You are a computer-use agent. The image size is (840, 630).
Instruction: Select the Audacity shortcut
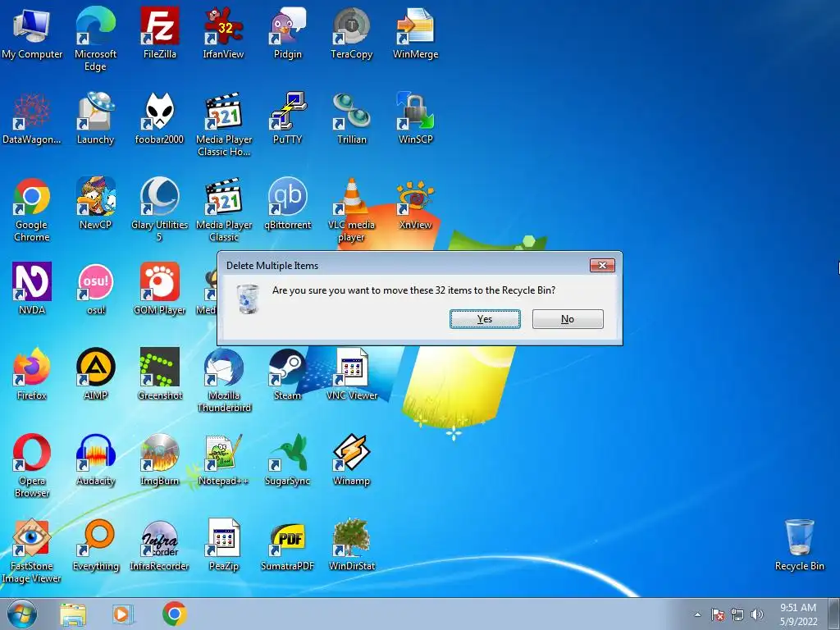coord(95,459)
